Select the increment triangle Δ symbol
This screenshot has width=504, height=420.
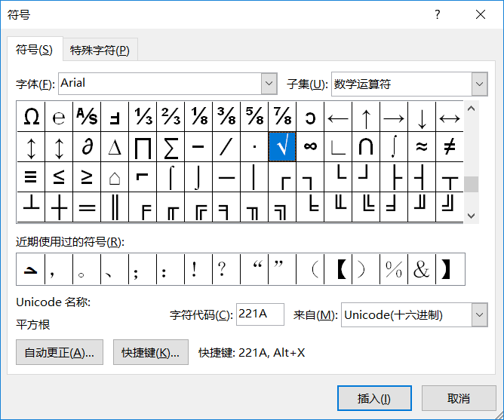click(115, 146)
